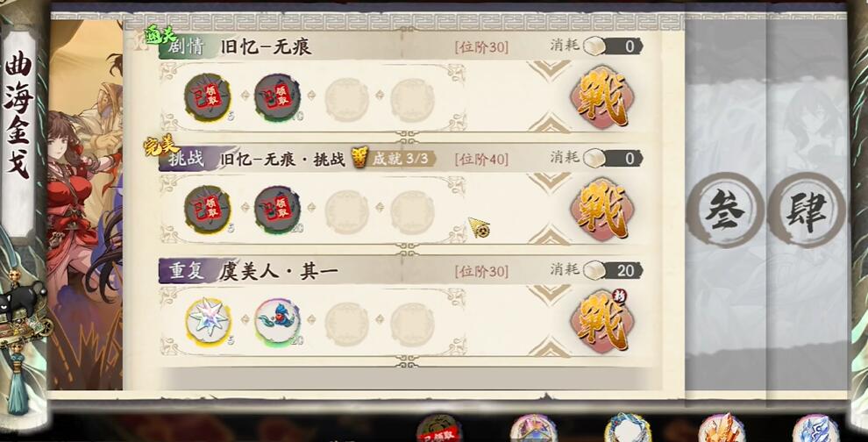Open chapter 叁 scroll
Image resolution: width=868 pixels, height=442 pixels.
[x=725, y=210]
